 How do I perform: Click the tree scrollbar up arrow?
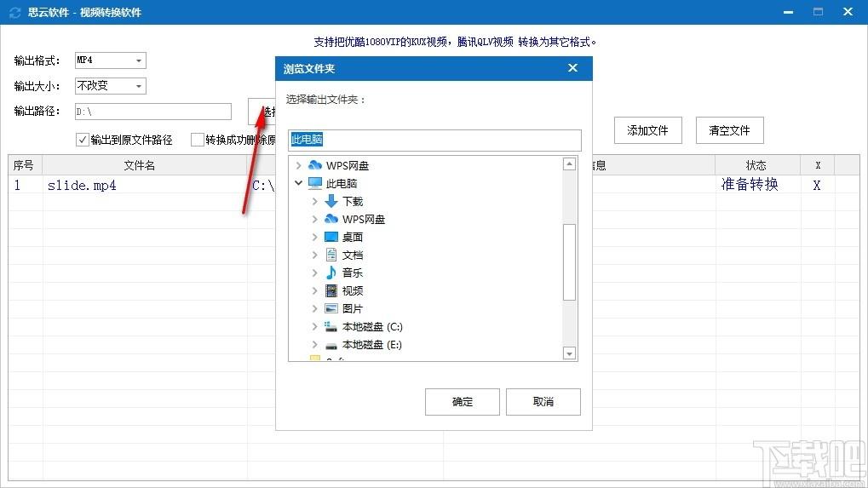(569, 164)
